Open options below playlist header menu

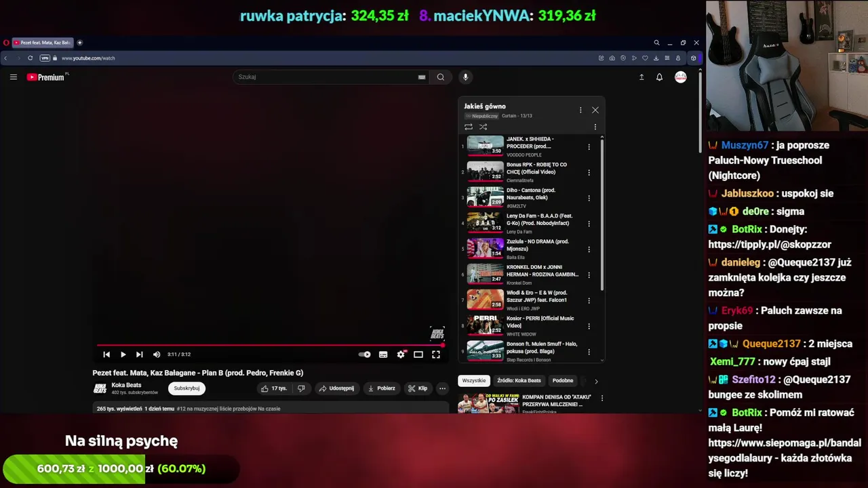(595, 127)
